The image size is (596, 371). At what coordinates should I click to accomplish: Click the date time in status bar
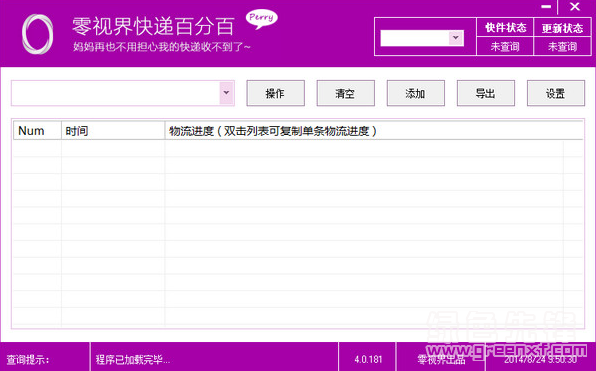pyautogui.click(x=540, y=359)
